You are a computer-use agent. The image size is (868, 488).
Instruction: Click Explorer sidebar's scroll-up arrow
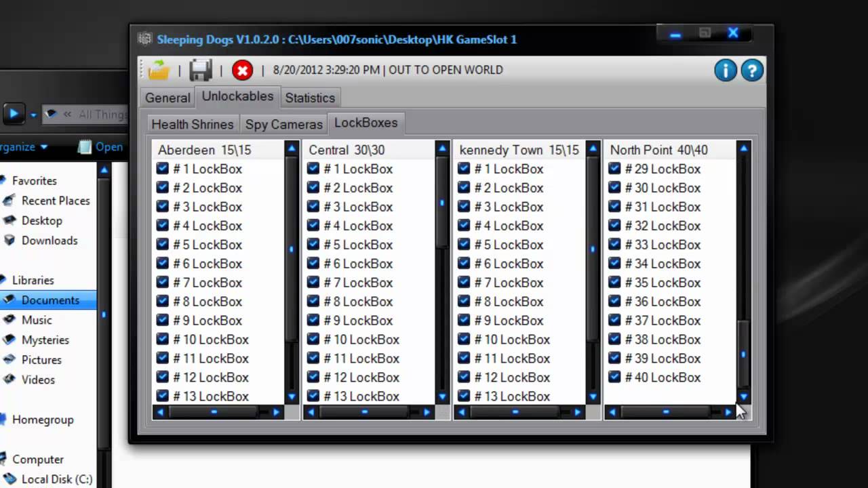(x=104, y=169)
